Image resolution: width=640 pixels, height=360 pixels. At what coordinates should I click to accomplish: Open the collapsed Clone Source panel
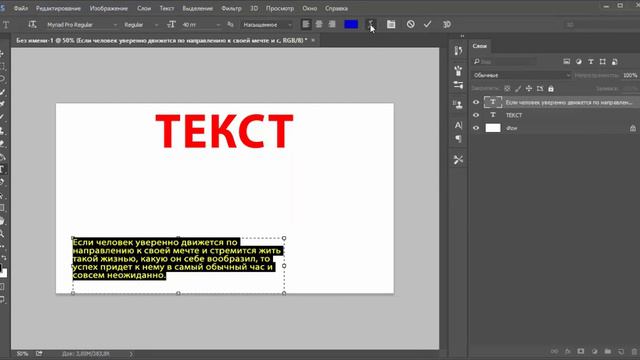458,104
